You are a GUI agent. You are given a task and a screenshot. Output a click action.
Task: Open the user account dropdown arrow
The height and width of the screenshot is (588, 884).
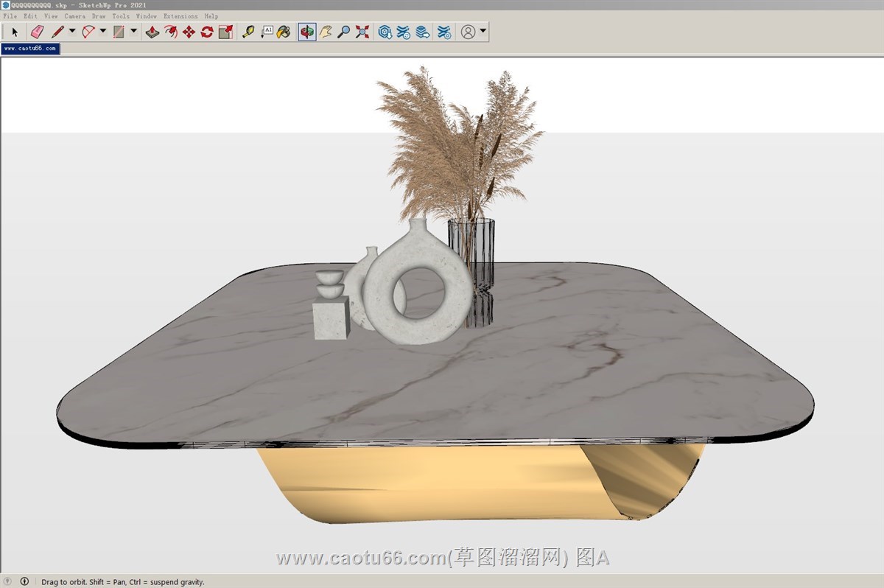pos(483,31)
